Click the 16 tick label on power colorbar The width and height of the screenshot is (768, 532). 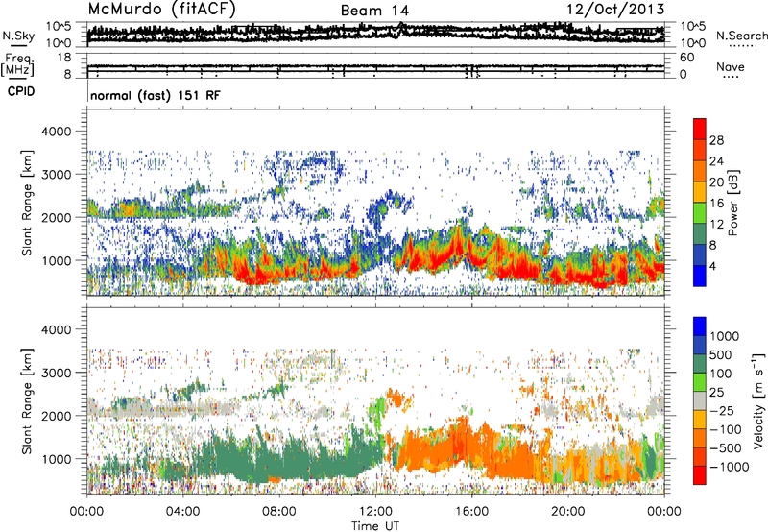coord(716,204)
